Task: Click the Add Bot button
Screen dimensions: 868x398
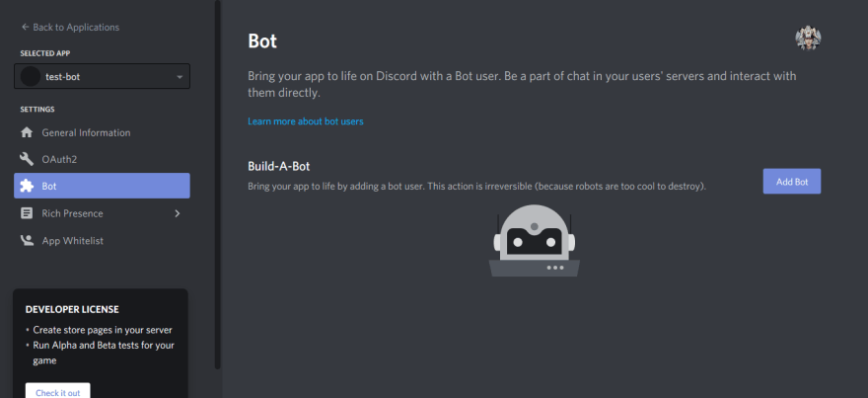Action: (x=792, y=182)
